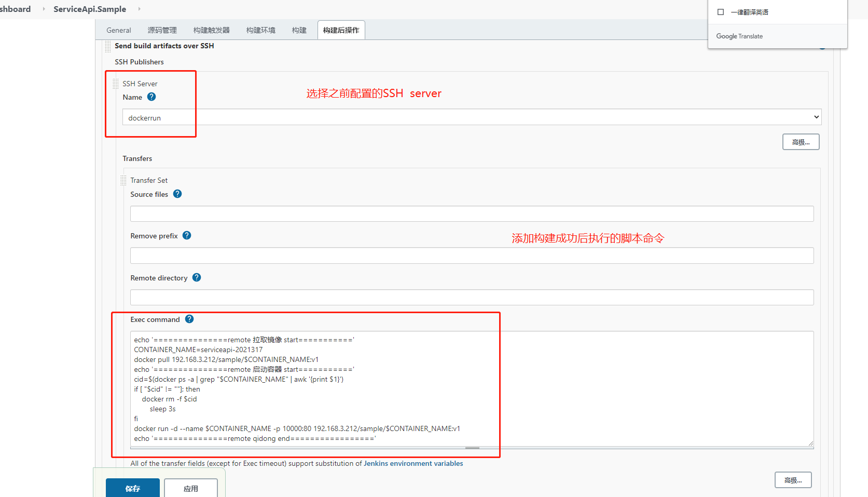Image resolution: width=868 pixels, height=497 pixels.
Task: Grab the Transfer Set drag handle
Action: pos(123,180)
